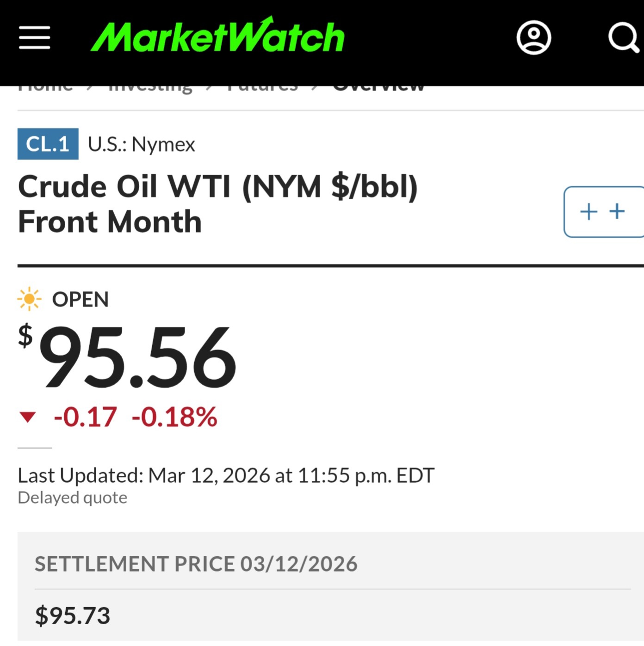Click the sun market-status icon

click(x=29, y=299)
